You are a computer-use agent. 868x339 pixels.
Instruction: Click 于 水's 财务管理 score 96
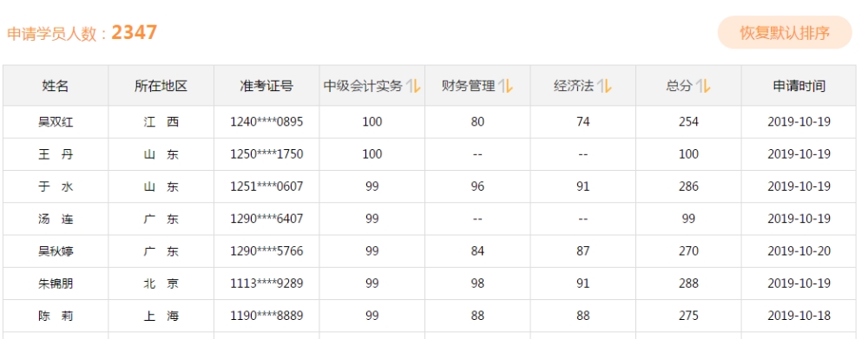coord(477,186)
